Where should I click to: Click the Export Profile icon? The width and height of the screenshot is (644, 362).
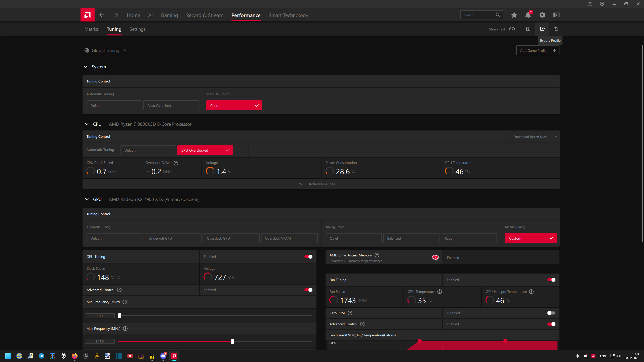(542, 29)
